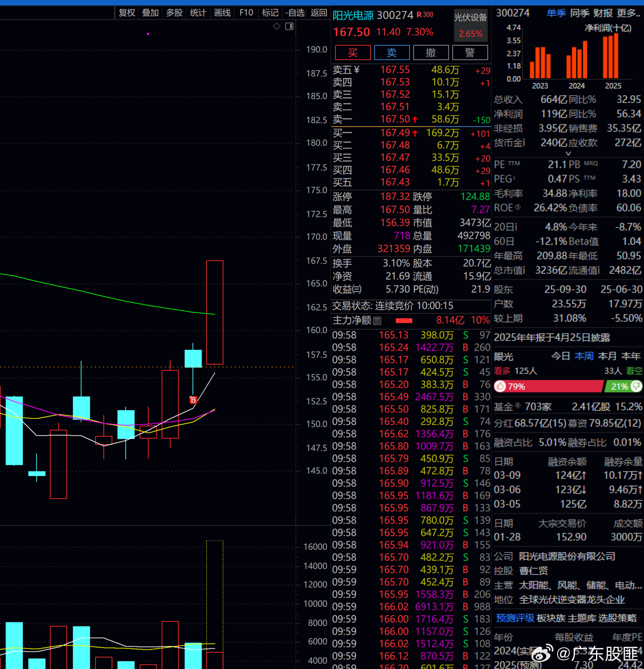Viewport: 644px width, 669px height.
Task: Toggle the side panel layout icon
Action: (x=289, y=27)
